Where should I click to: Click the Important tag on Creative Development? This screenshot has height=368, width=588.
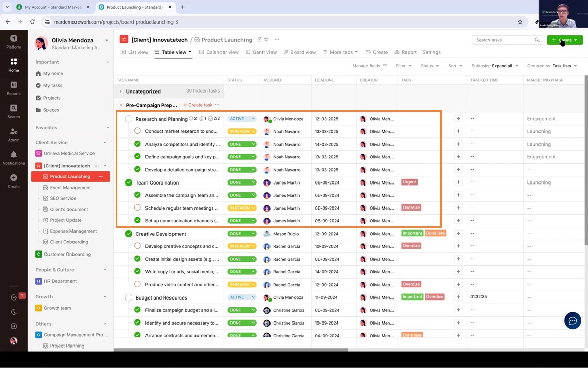[412, 233]
